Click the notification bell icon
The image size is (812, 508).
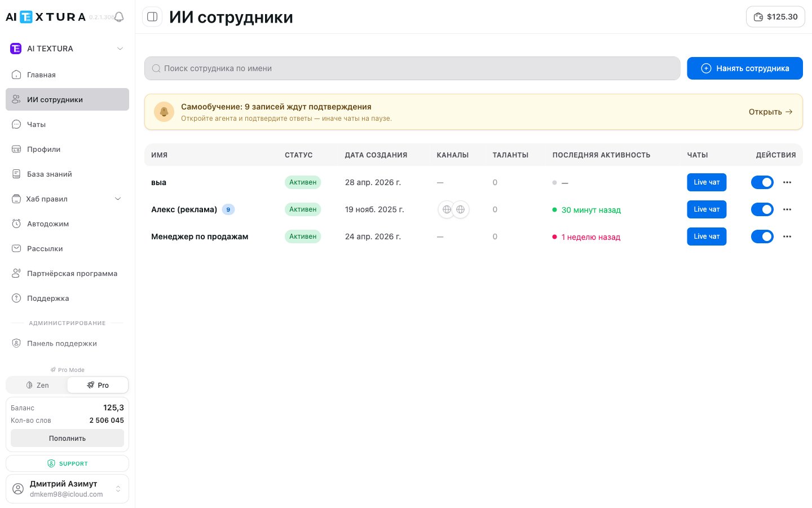pyautogui.click(x=119, y=17)
